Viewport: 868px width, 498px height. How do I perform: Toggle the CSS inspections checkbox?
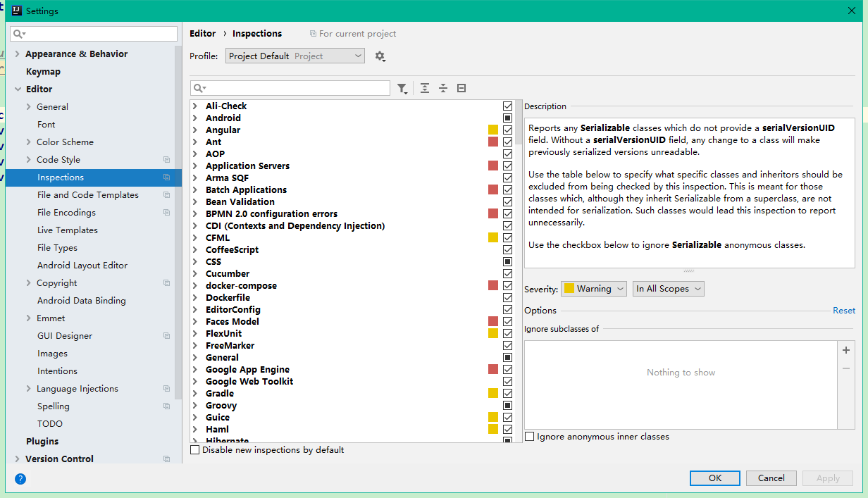(507, 262)
